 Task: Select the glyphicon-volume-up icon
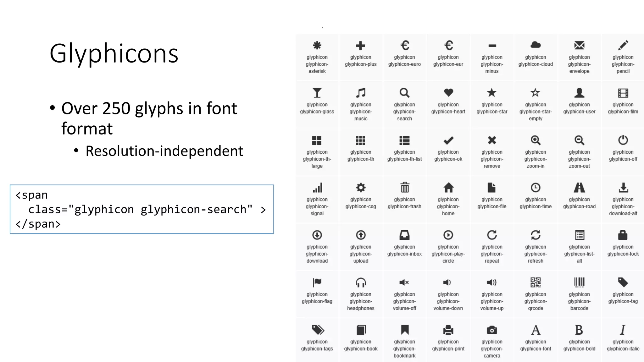[492, 282]
